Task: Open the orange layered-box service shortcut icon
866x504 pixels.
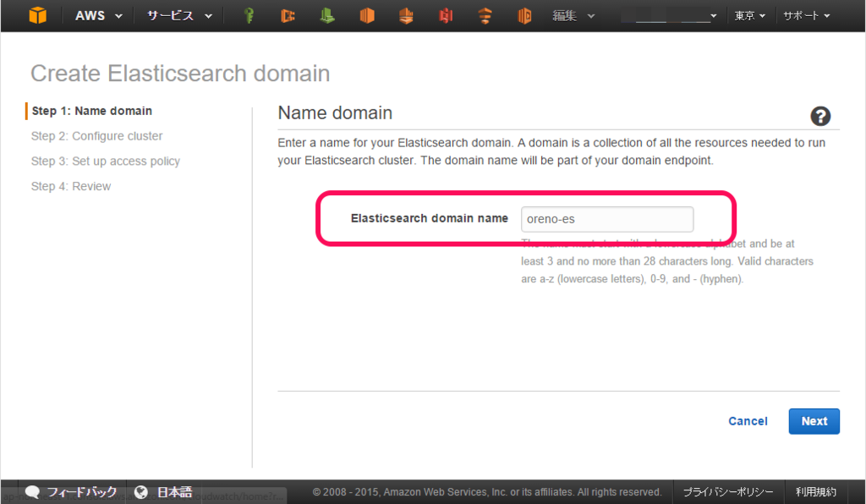Action: tap(406, 16)
